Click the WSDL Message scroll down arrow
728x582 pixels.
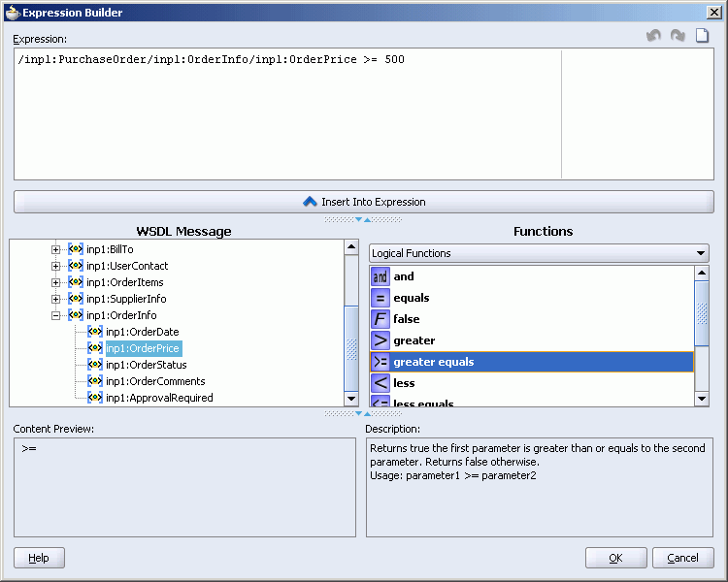pyautogui.click(x=351, y=399)
